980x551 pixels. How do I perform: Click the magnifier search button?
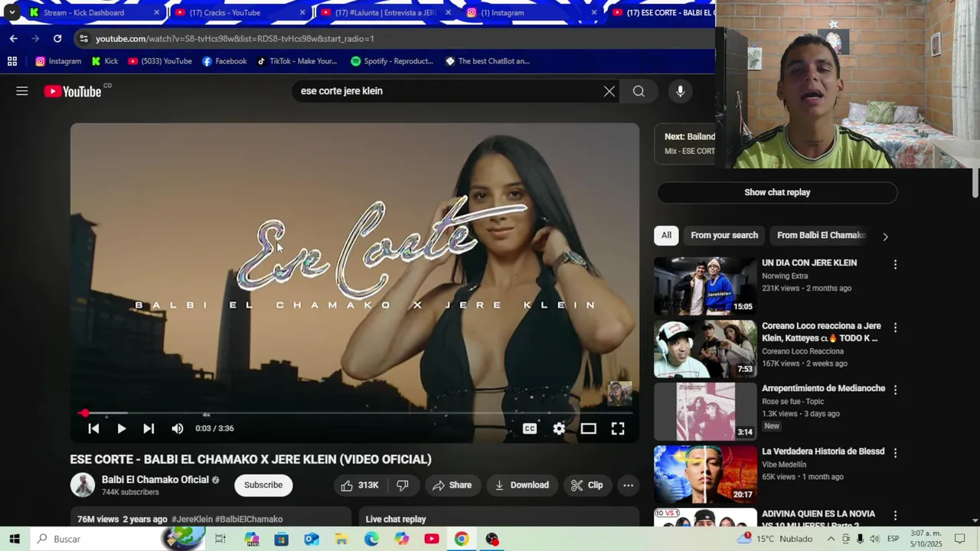coord(639,91)
